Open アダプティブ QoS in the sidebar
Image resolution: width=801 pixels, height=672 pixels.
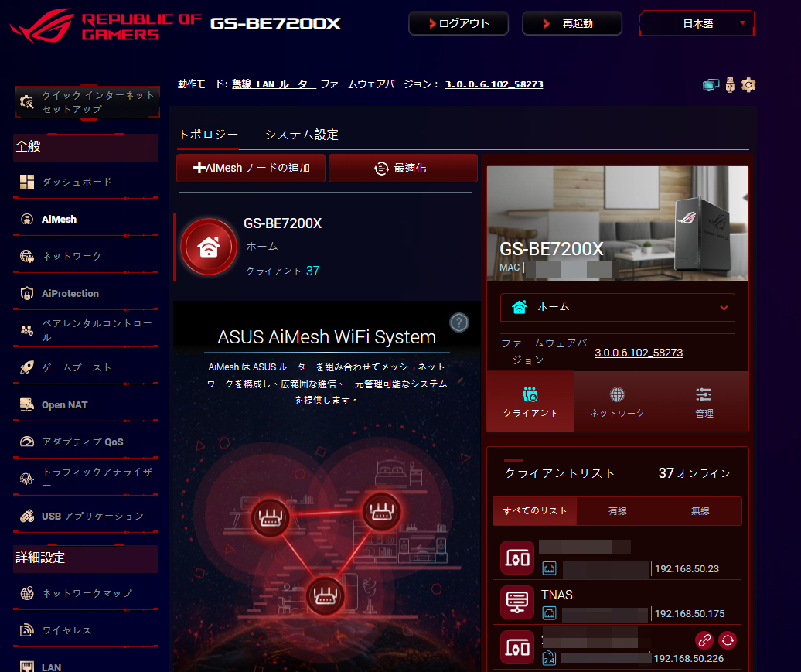tap(82, 442)
